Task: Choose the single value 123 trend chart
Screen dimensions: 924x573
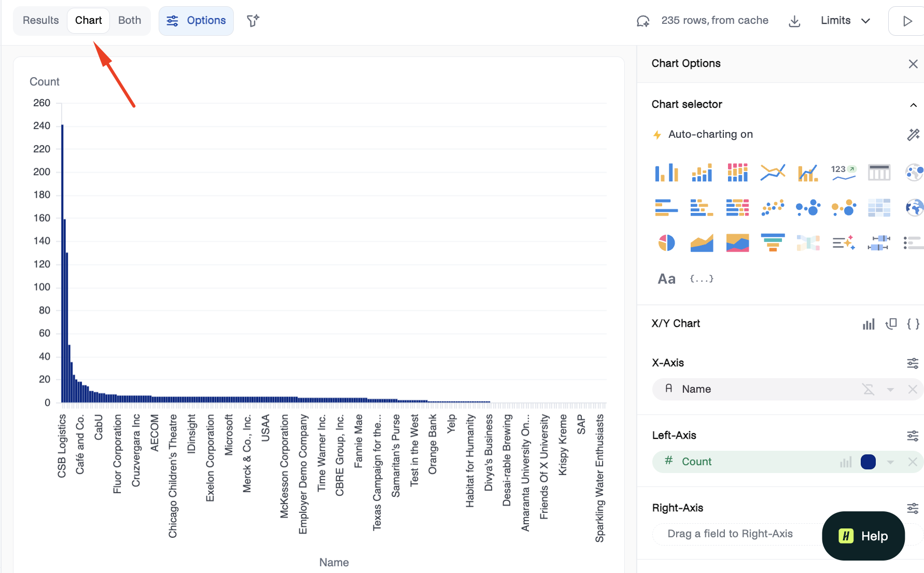Action: (x=844, y=172)
